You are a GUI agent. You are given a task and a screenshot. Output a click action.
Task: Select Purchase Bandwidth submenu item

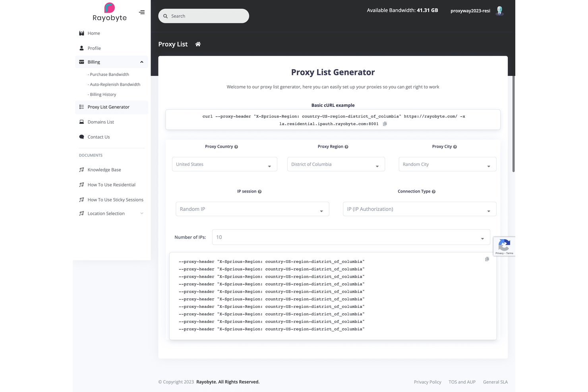(x=108, y=75)
